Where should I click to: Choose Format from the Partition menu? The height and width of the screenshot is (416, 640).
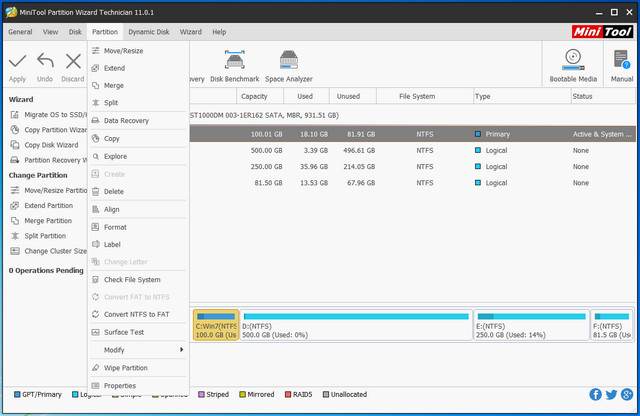pyautogui.click(x=138, y=227)
